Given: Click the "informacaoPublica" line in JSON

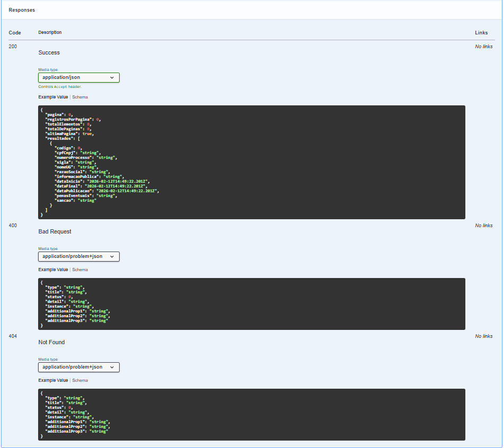Looking at the screenshot, I should pyautogui.click(x=89, y=177).
